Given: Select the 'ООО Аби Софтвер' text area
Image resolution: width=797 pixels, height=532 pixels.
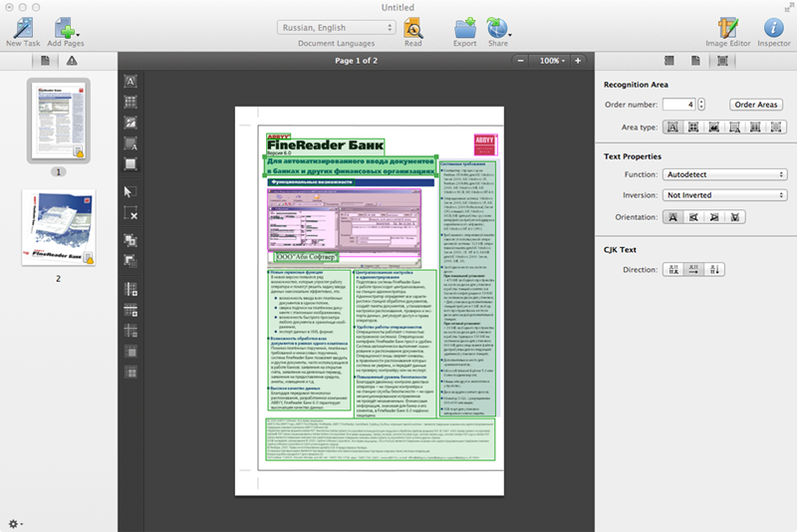Looking at the screenshot, I should (x=307, y=257).
